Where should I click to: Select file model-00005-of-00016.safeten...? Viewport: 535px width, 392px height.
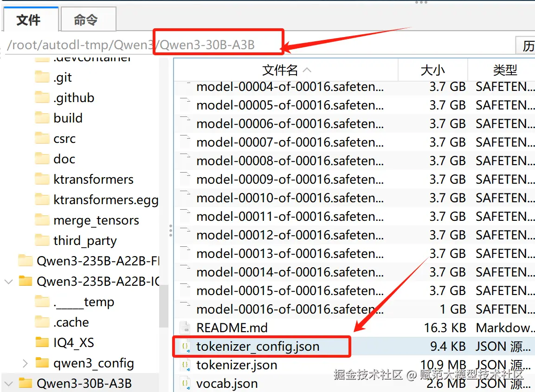point(290,105)
